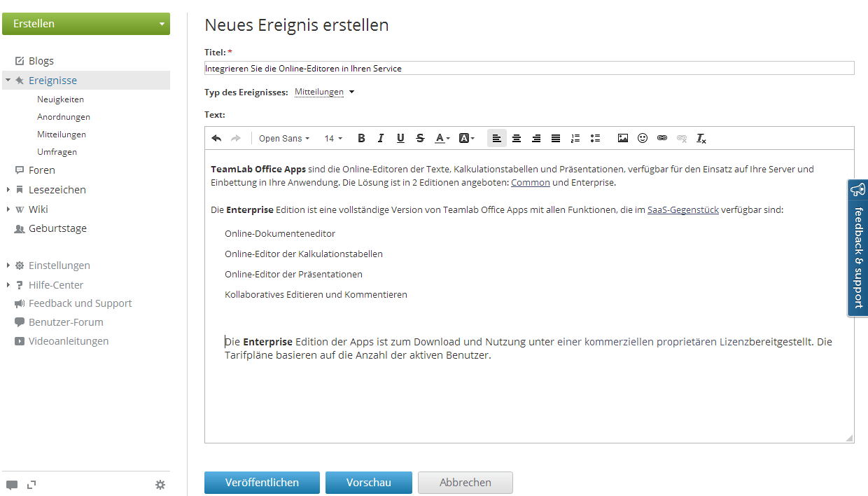The width and height of the screenshot is (868, 496).
Task: Select Neuigkeiten under Ereignisse
Action: (60, 99)
